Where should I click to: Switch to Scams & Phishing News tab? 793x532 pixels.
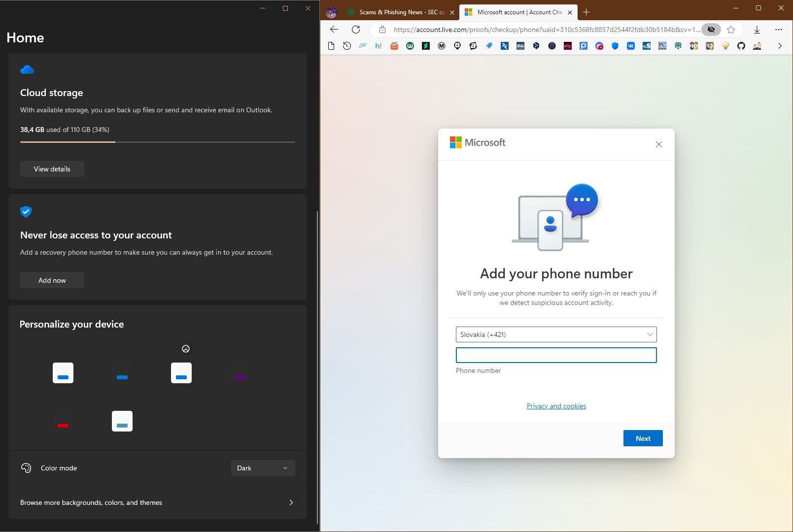[401, 12]
